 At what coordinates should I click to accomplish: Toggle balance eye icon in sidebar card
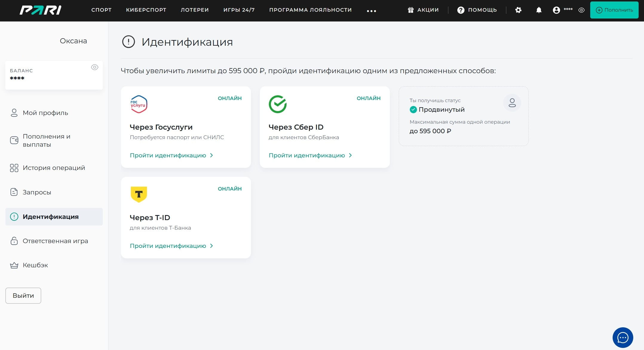(x=95, y=67)
